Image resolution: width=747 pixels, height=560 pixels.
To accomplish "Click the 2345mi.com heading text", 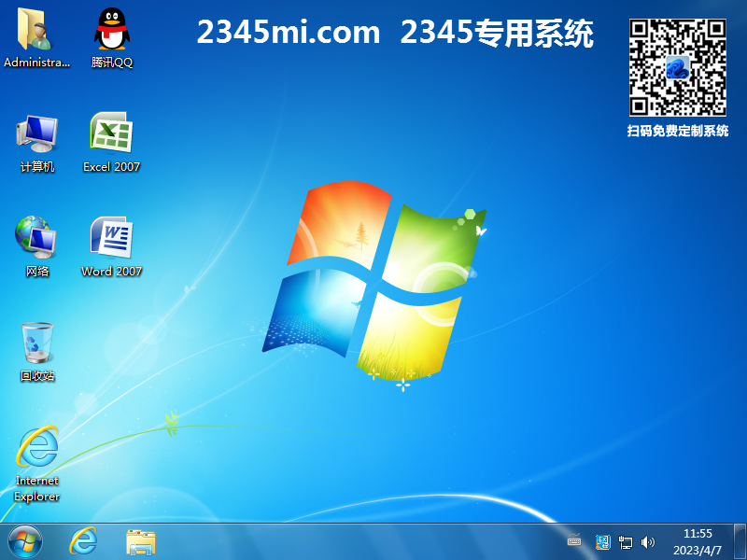I will 289,33.
